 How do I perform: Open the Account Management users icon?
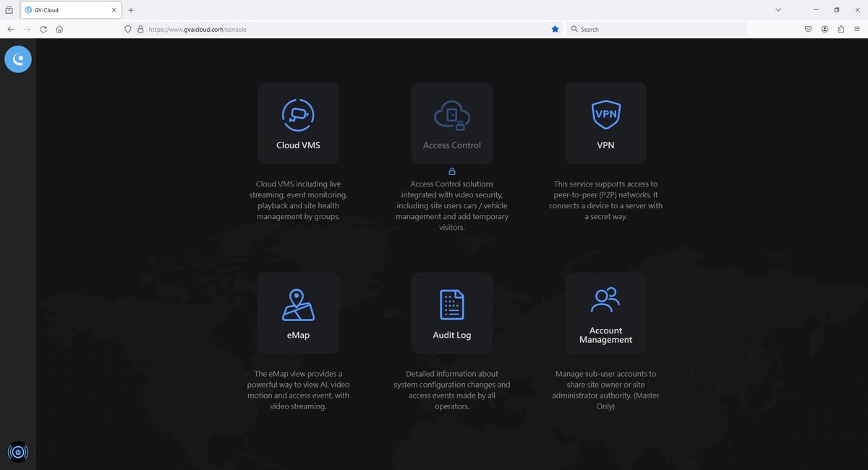click(x=605, y=299)
